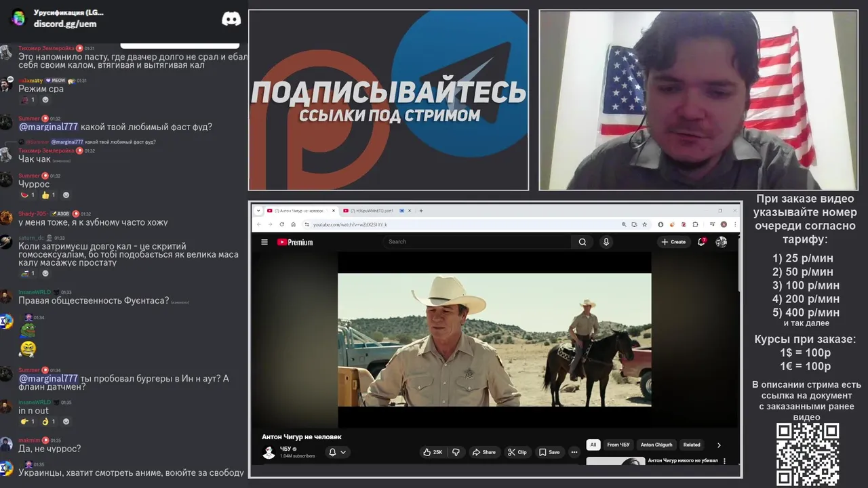Open the ЧБУ channel avatar

click(x=269, y=452)
